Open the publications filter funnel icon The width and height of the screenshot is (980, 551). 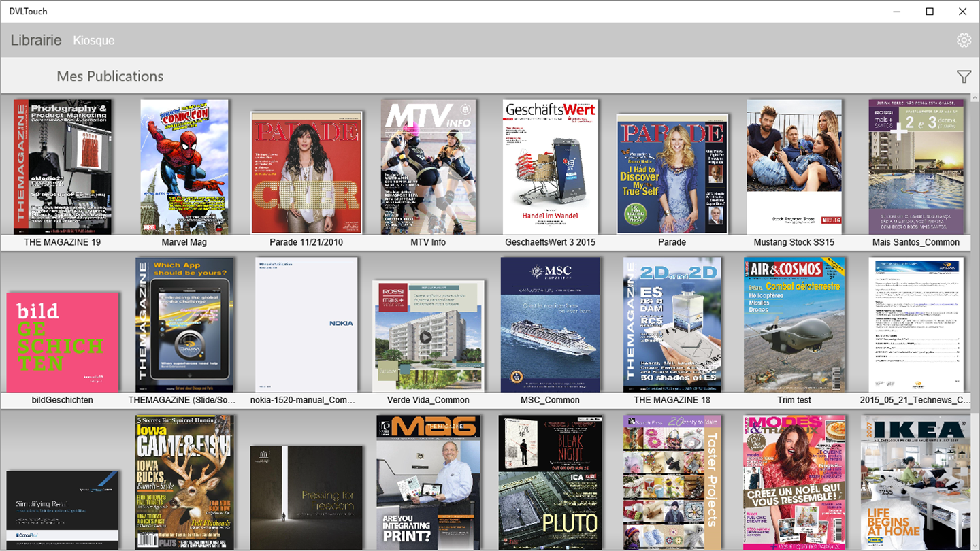click(x=964, y=77)
